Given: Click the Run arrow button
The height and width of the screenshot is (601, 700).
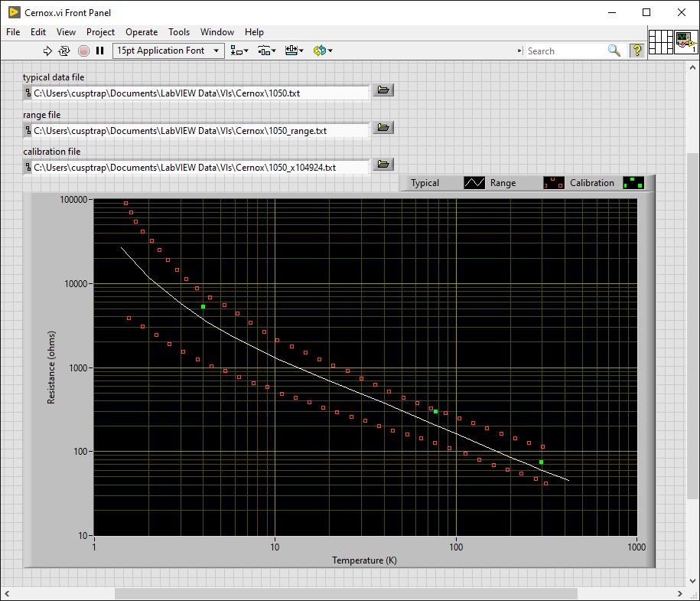Looking at the screenshot, I should click(x=47, y=51).
